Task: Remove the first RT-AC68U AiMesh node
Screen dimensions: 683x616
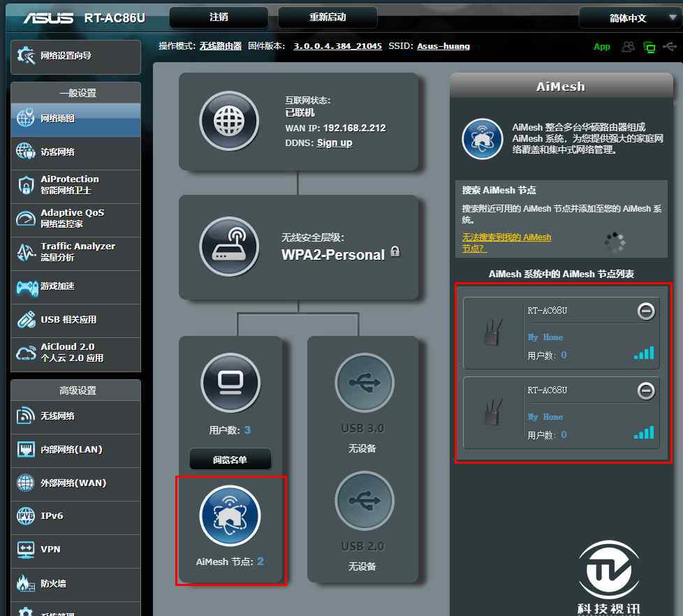Action: (x=646, y=311)
